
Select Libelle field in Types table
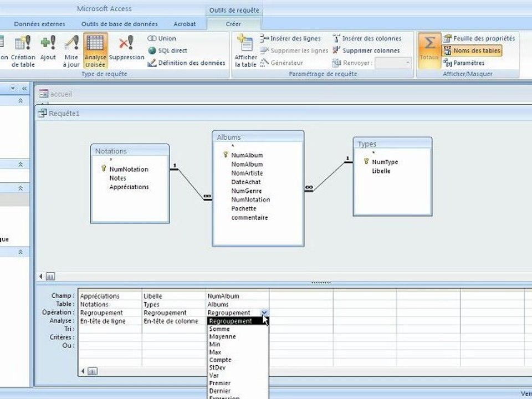(x=381, y=171)
